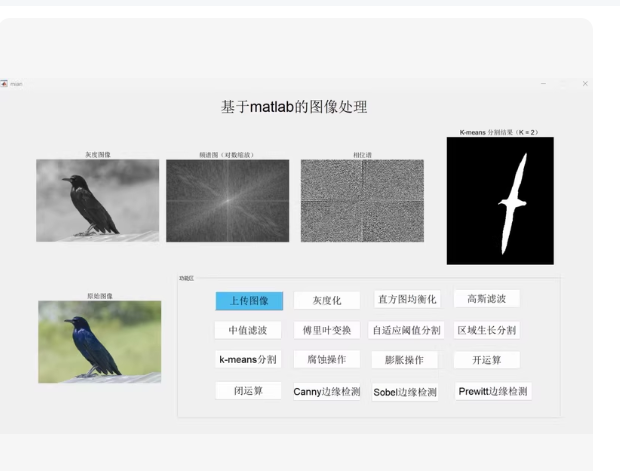Apply 膨胀操作 dilation operation
620x471 pixels.
pos(405,360)
